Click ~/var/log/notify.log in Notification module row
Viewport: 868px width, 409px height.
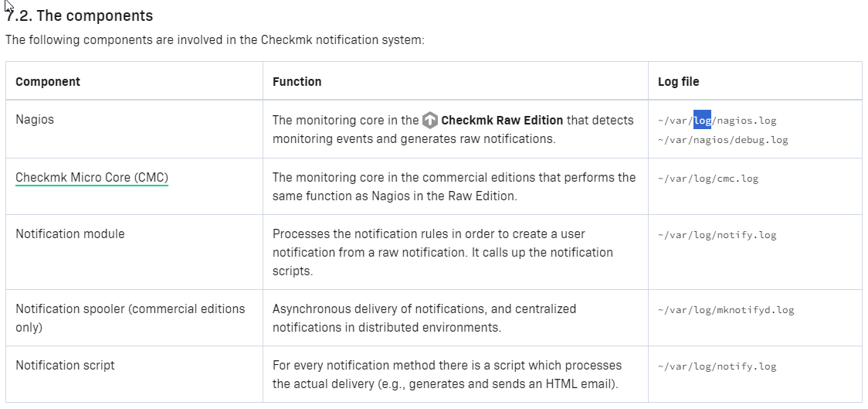717,235
